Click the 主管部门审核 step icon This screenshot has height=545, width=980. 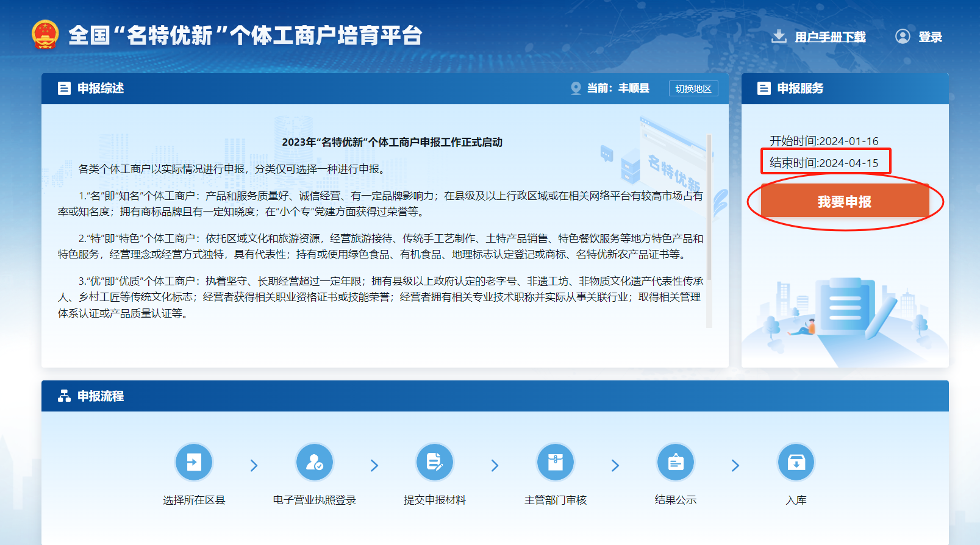coord(556,462)
